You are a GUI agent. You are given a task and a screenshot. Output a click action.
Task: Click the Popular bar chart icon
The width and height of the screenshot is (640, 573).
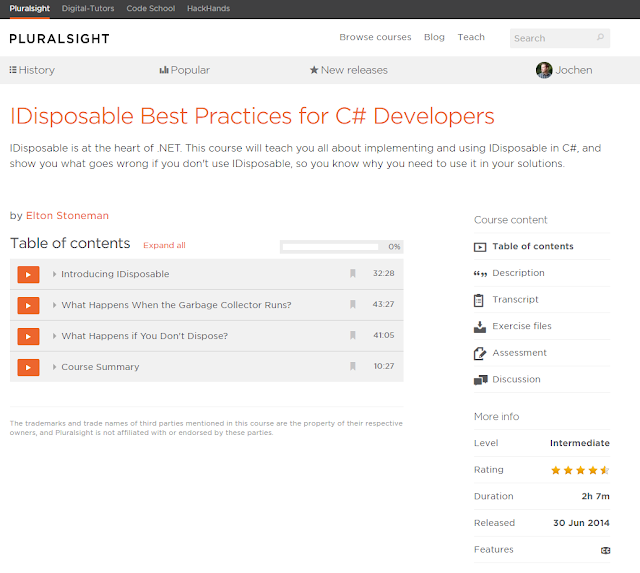(164, 70)
